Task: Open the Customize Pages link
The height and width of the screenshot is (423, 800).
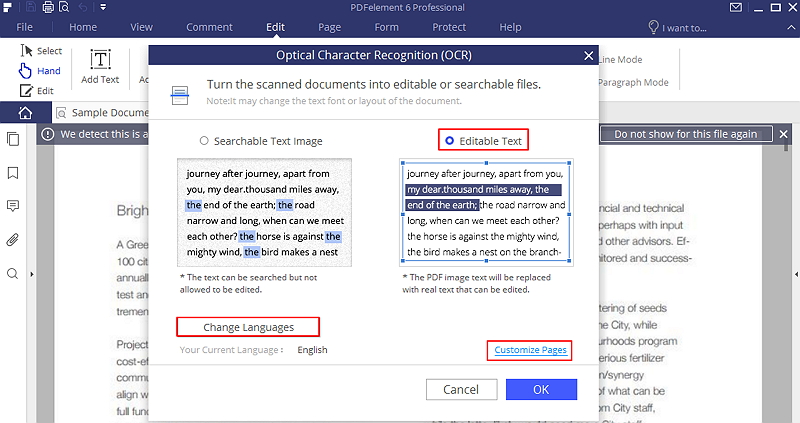Action: point(530,350)
